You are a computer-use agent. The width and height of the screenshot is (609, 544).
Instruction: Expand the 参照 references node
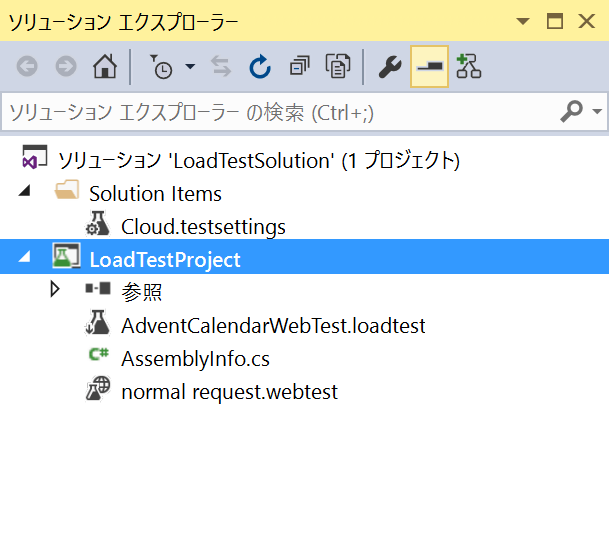click(55, 289)
